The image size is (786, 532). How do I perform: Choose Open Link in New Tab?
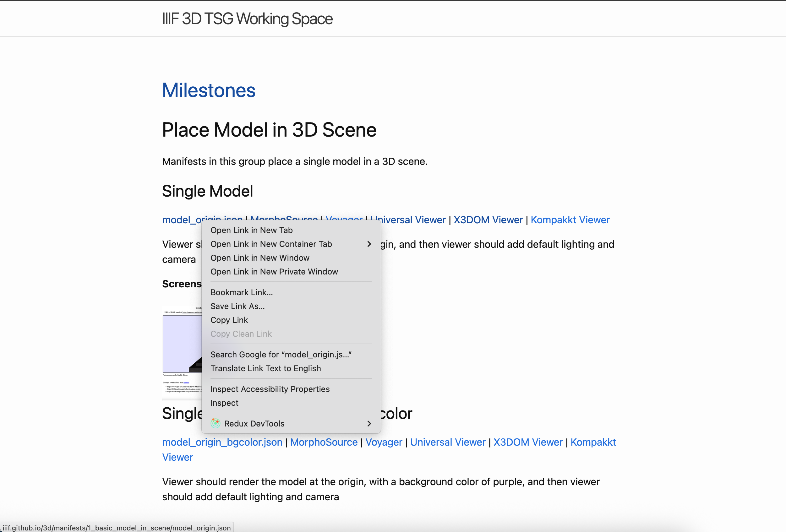[251, 230]
